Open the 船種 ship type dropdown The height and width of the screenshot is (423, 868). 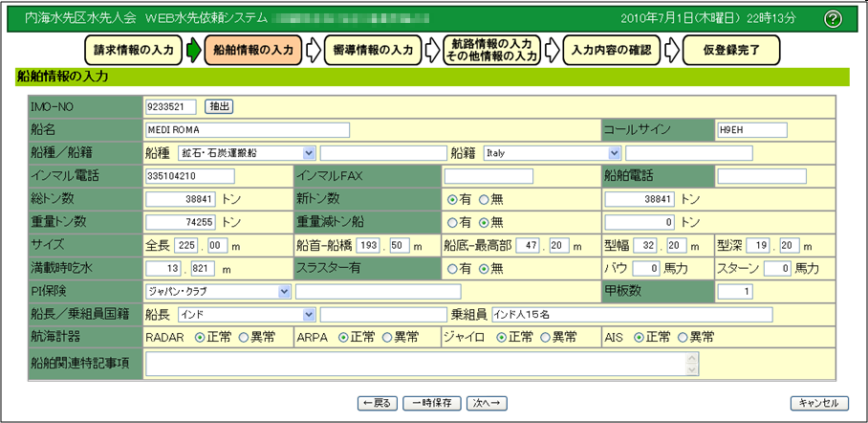tap(308, 152)
